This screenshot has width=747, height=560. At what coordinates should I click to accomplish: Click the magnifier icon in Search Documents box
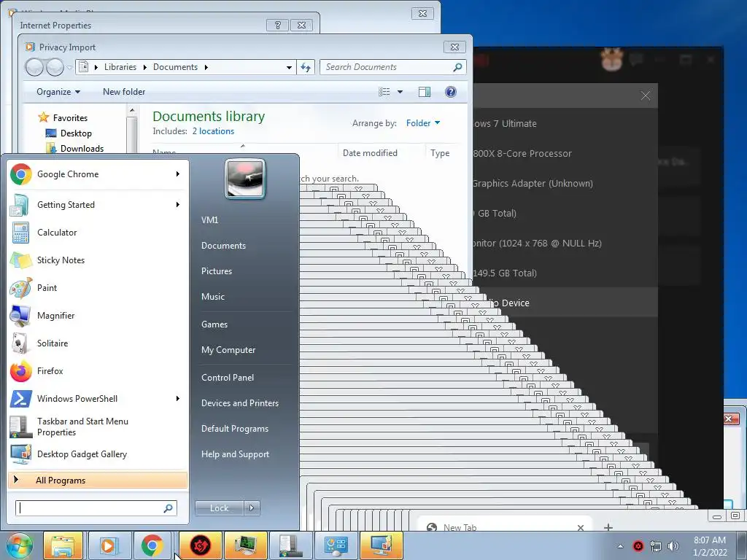point(457,67)
